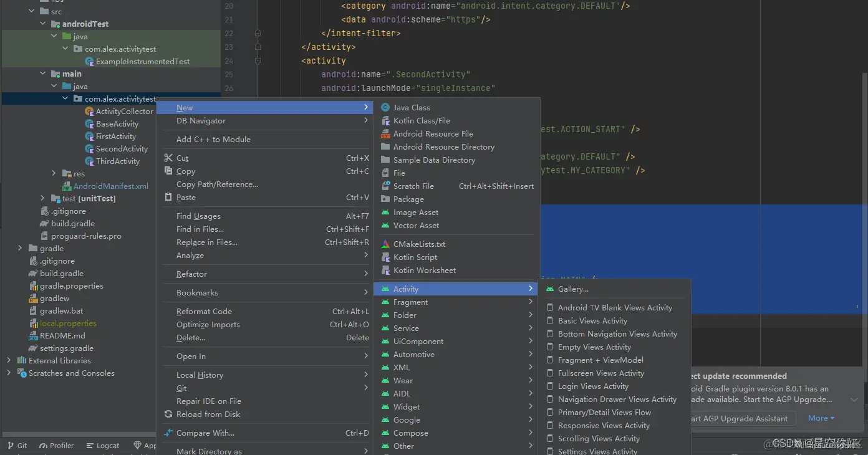Click the Java Class icon in New submenu
868x455 pixels.
coord(385,108)
